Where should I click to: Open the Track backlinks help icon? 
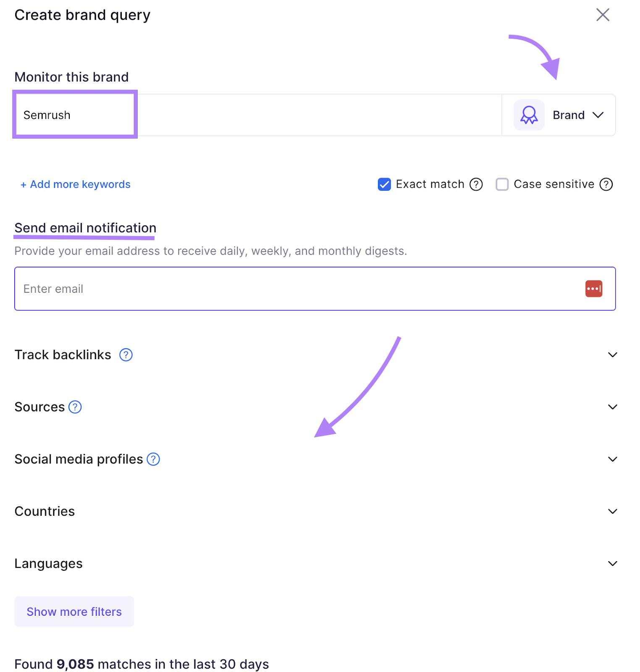point(126,355)
